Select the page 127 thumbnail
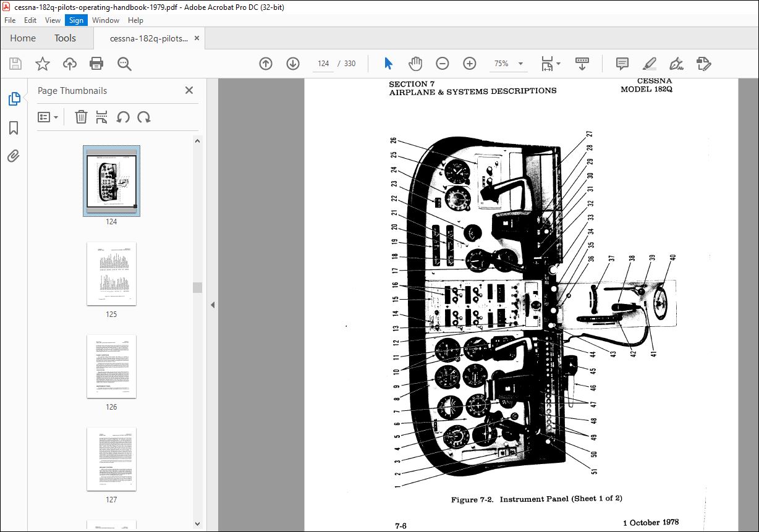Screen dimensions: 759x532 112,458
